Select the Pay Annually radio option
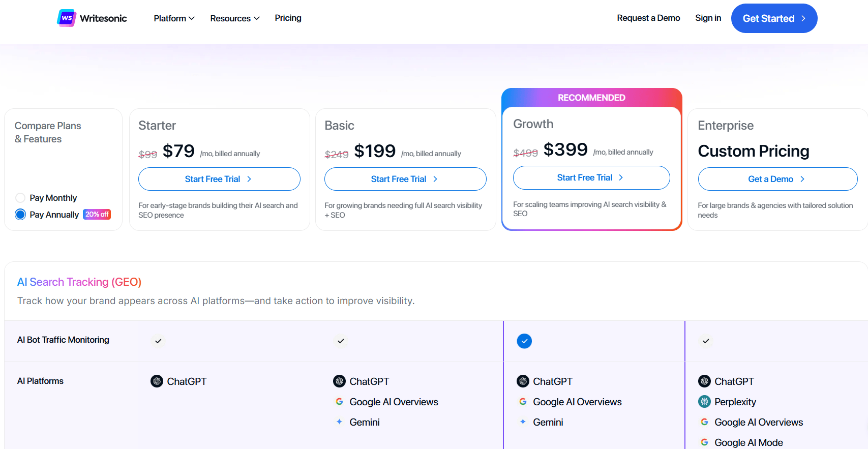Image resolution: width=868 pixels, height=449 pixels. (20, 215)
